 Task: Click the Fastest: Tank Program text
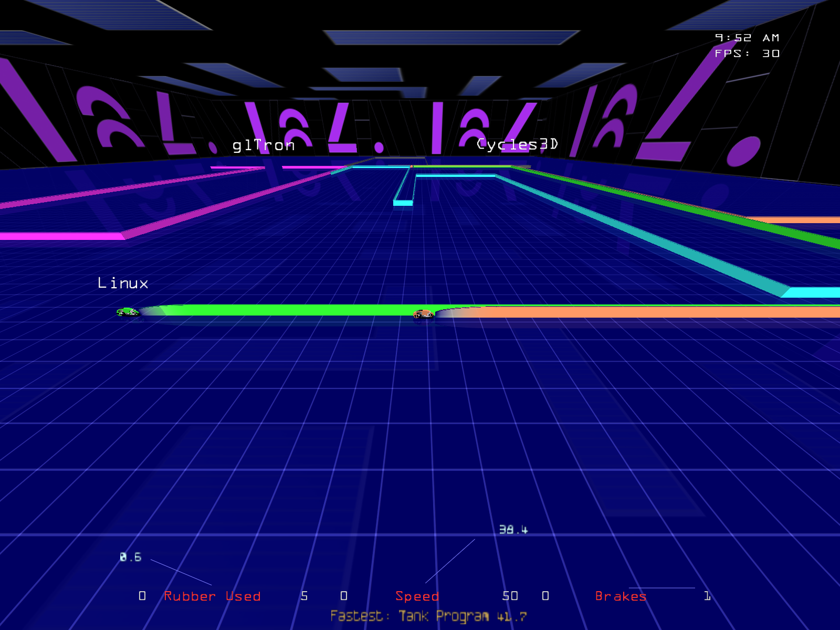click(x=428, y=616)
